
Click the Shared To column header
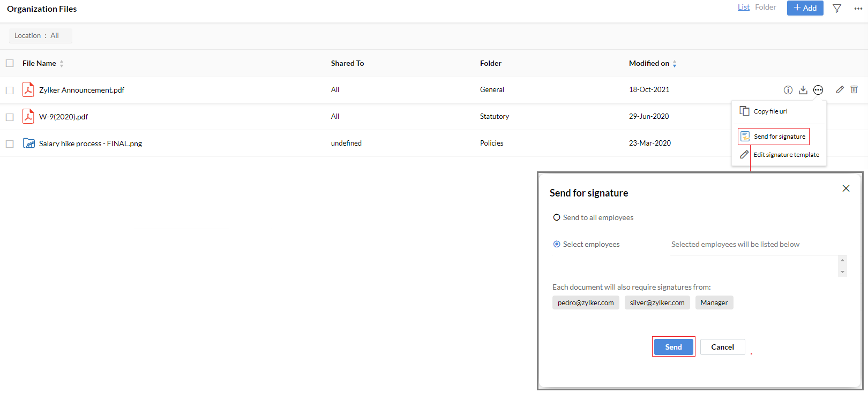coord(347,63)
